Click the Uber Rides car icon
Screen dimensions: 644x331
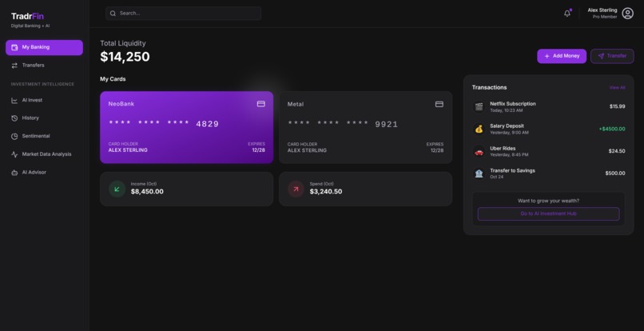479,151
